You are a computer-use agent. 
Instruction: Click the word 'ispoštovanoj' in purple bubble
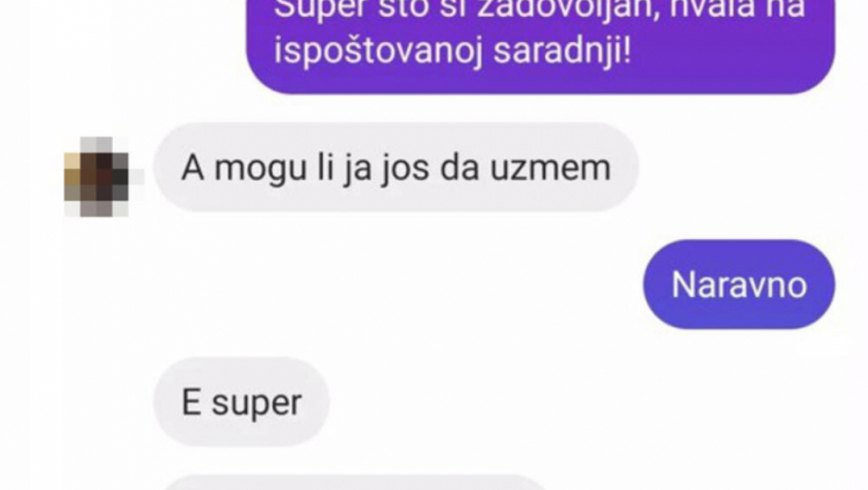point(379,51)
